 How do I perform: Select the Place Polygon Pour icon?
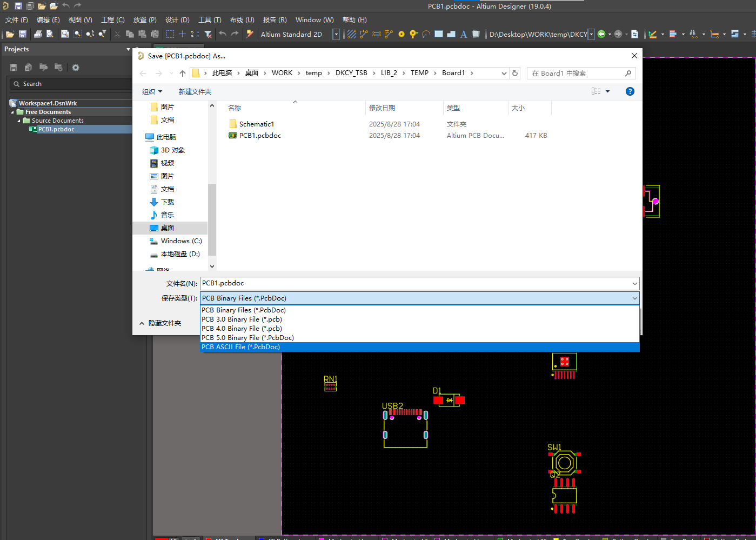(451, 34)
